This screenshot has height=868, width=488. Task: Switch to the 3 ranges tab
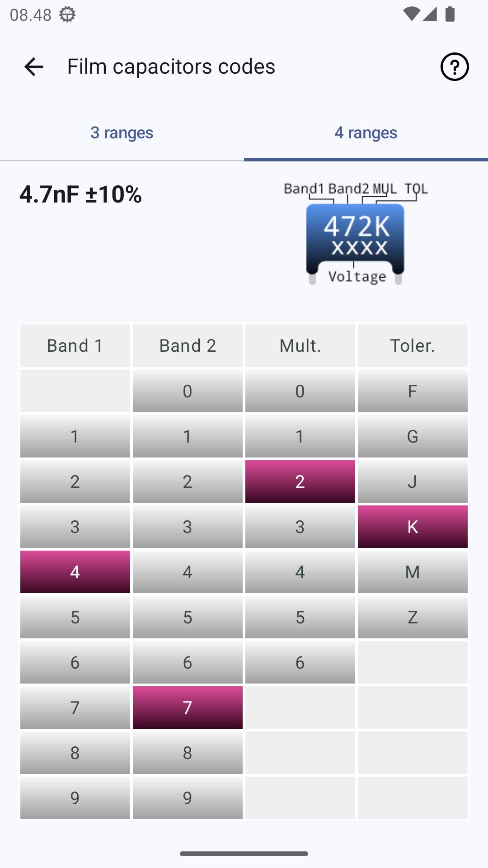(x=122, y=133)
